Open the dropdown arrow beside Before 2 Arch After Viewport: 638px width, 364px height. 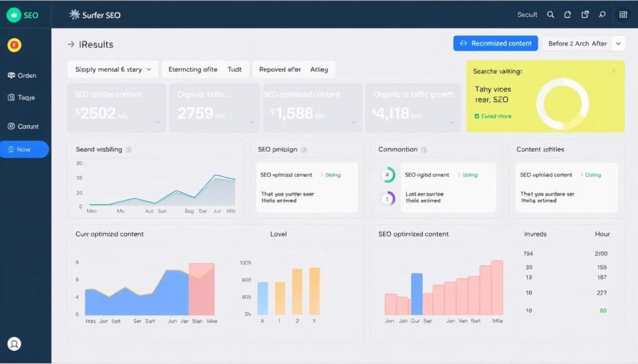pos(618,44)
